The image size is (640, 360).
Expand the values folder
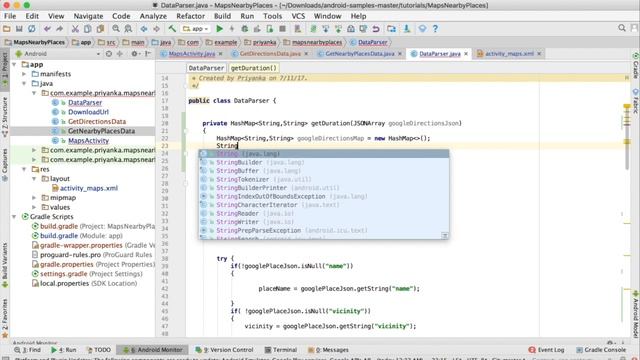point(34,207)
